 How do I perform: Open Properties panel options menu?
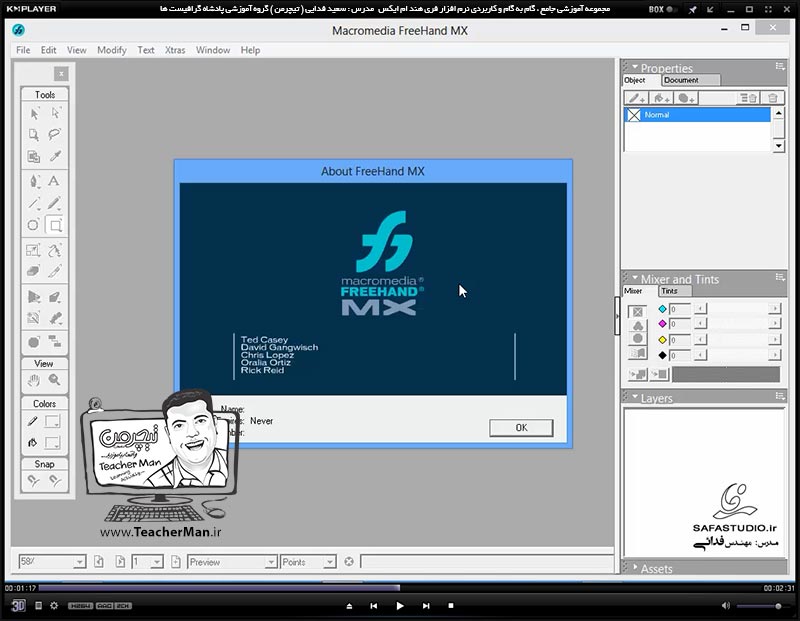(780, 66)
